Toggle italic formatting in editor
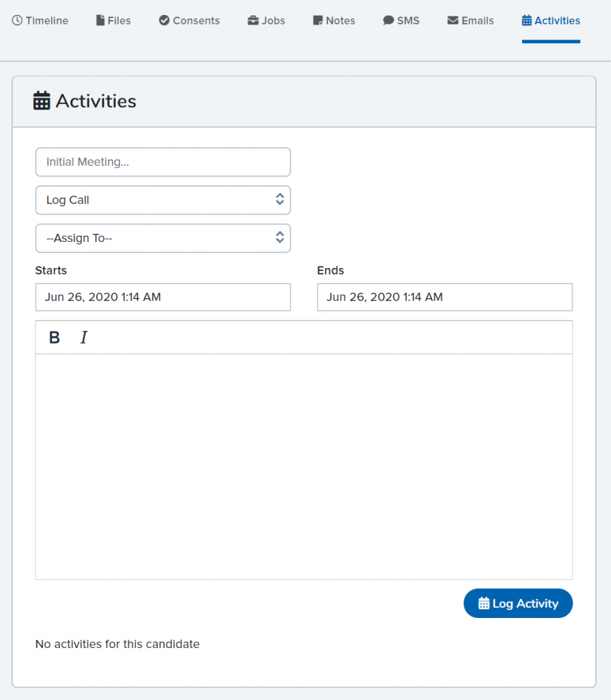The image size is (611, 700). click(x=84, y=338)
